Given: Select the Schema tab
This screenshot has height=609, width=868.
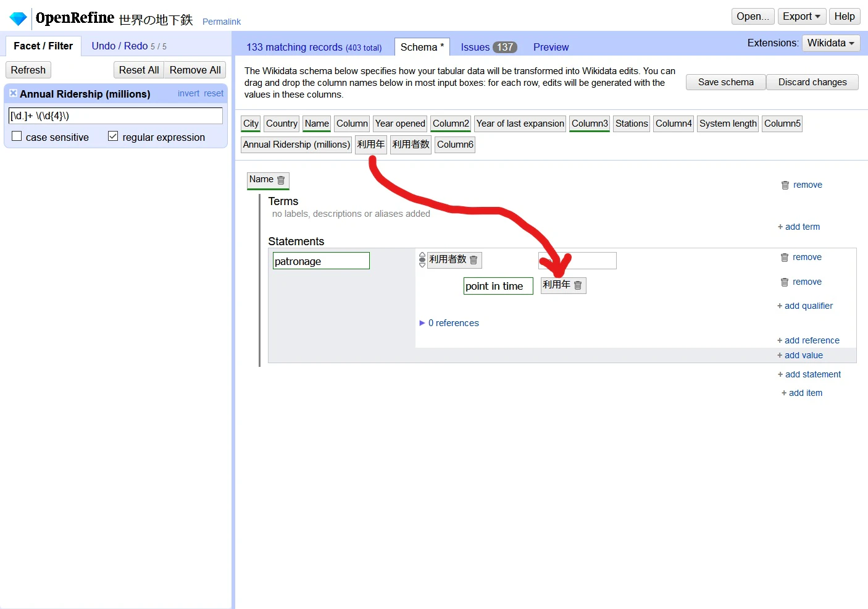Looking at the screenshot, I should pos(422,48).
